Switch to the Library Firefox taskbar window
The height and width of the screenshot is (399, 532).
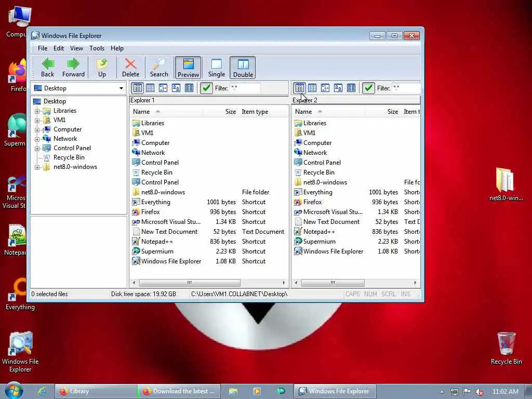96,391
